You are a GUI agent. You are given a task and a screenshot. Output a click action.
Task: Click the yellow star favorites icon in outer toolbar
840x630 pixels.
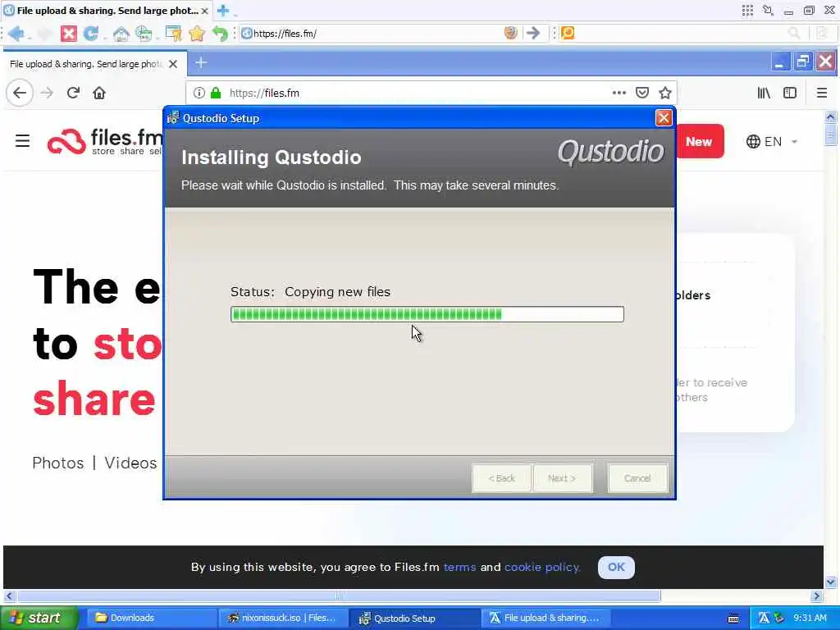[x=197, y=34]
